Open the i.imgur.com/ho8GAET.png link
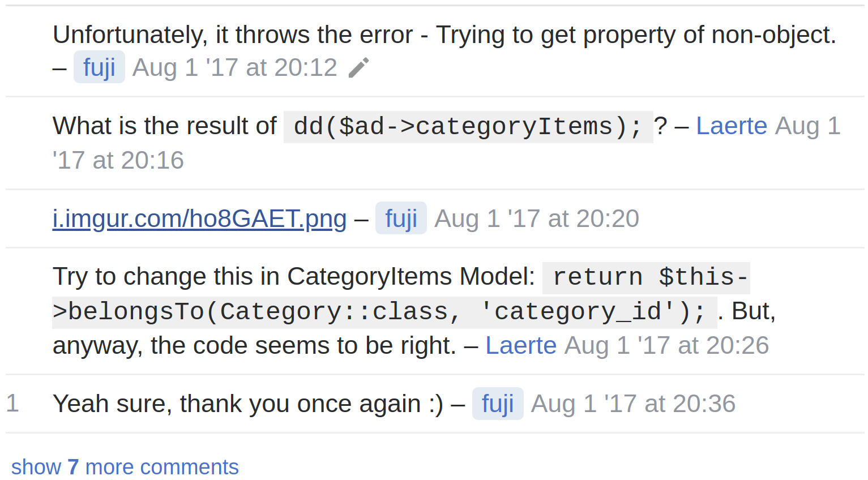868x480 pixels. (199, 218)
